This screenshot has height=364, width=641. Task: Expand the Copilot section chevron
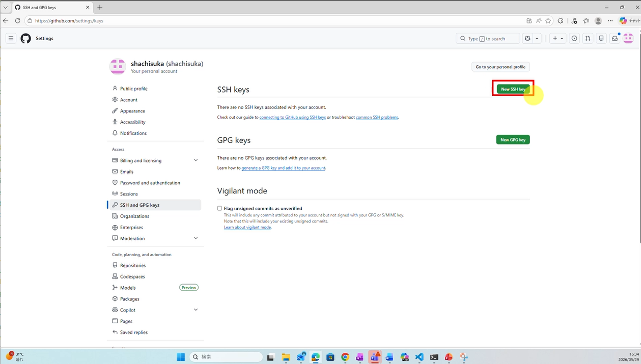[196, 310]
